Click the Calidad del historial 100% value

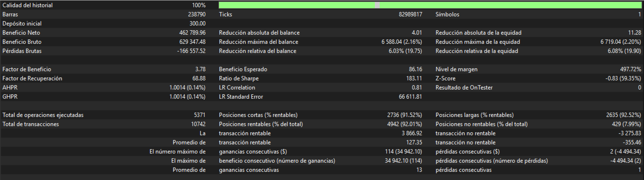click(199, 5)
